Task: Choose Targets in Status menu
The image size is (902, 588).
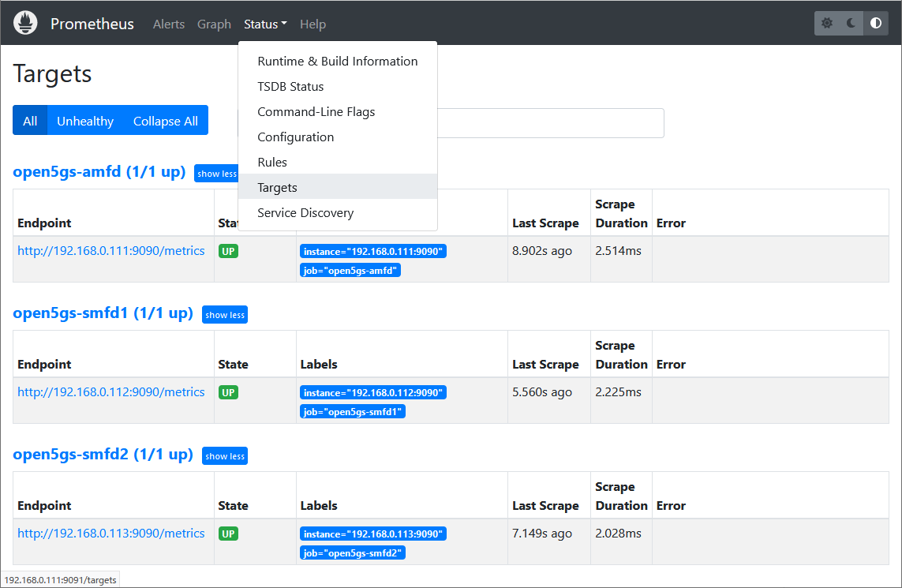Action: click(x=338, y=187)
